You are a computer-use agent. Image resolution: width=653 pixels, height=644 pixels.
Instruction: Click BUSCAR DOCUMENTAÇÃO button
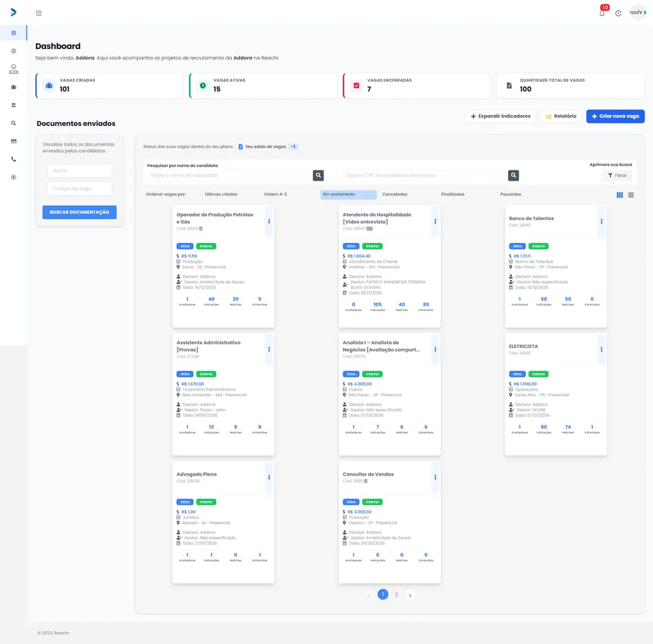[80, 212]
